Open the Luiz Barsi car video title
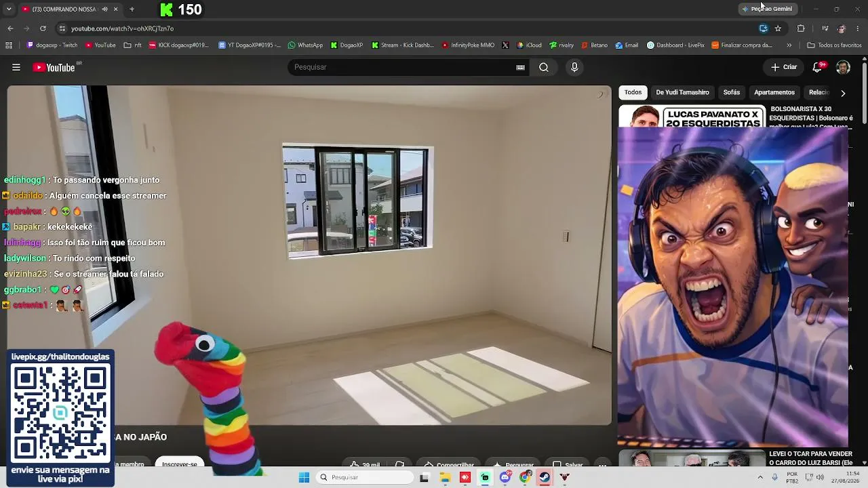Image resolution: width=868 pixels, height=488 pixels. coord(810,458)
